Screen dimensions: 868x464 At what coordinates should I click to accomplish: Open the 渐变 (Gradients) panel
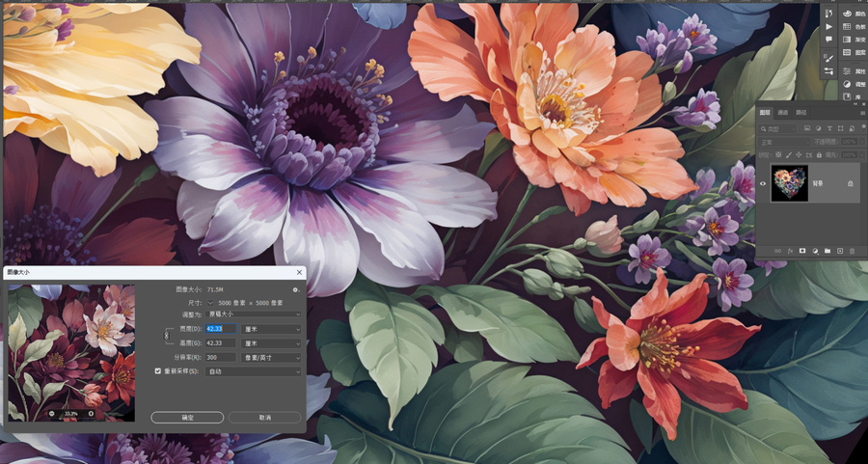(854, 40)
